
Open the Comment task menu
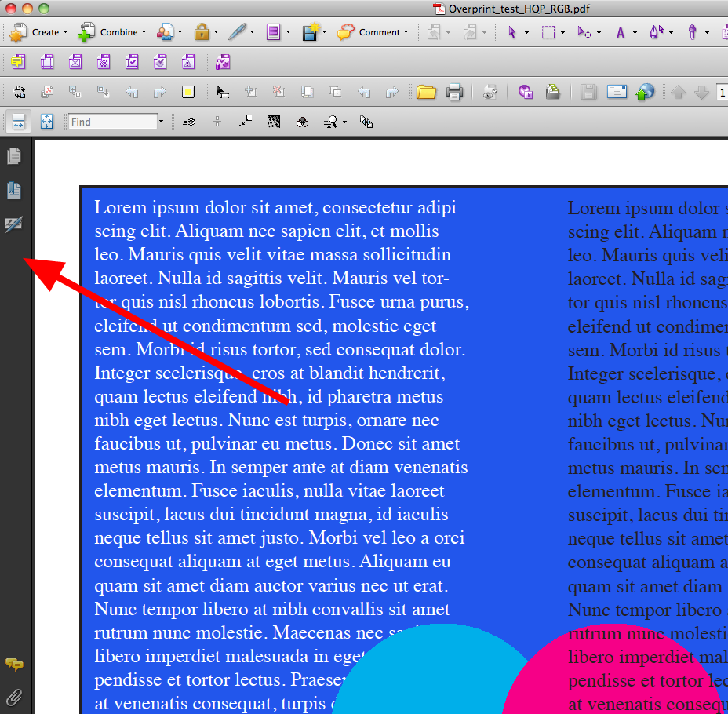click(373, 32)
